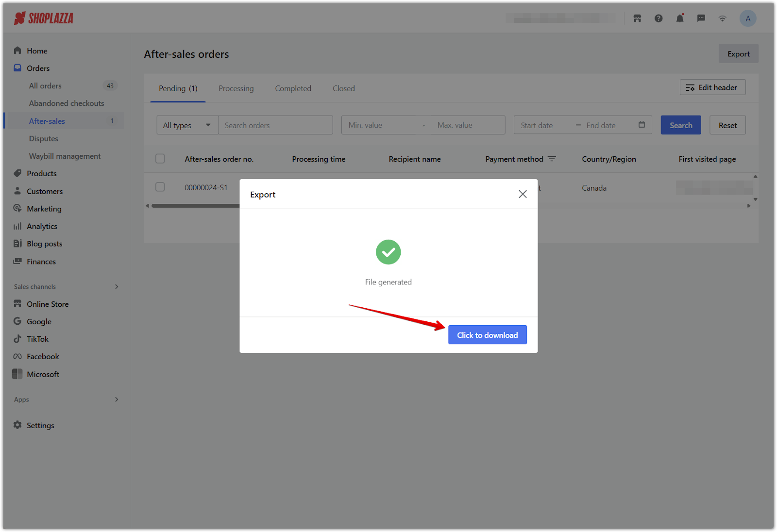Open the All types dropdown
The height and width of the screenshot is (532, 777).
(187, 125)
